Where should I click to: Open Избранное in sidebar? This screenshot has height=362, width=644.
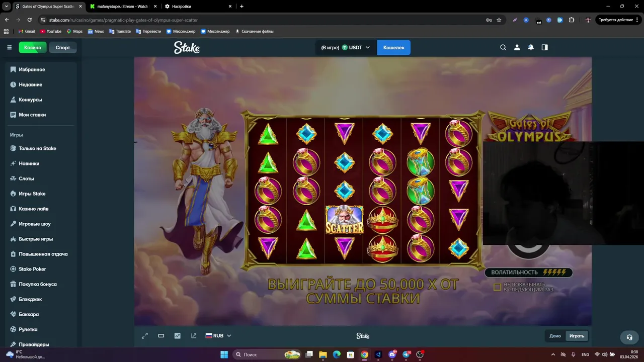(41, 69)
